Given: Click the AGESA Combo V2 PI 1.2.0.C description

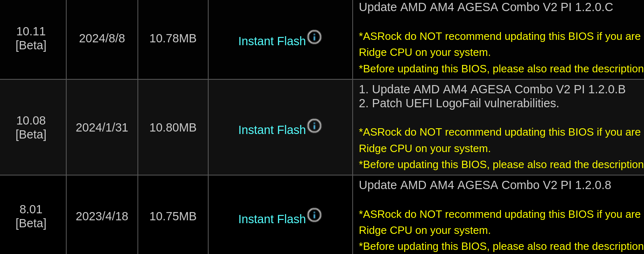Looking at the screenshot, I should coord(486,7).
